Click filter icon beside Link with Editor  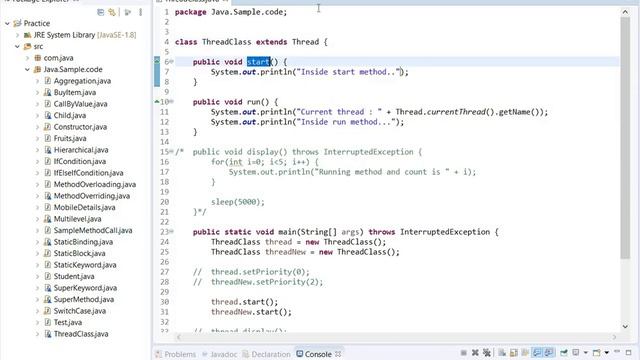pyautogui.click(x=128, y=12)
